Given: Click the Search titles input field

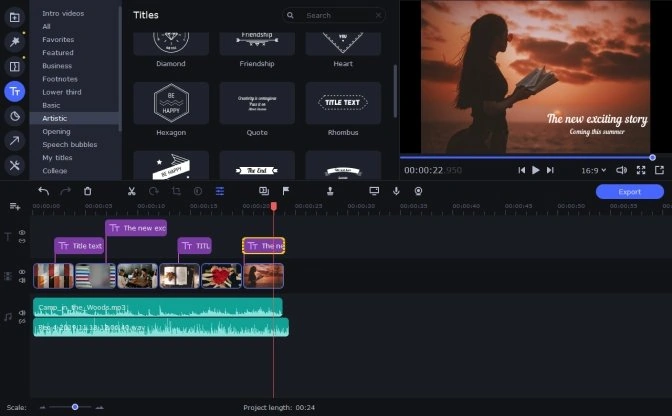Looking at the screenshot, I should pyautogui.click(x=334, y=15).
